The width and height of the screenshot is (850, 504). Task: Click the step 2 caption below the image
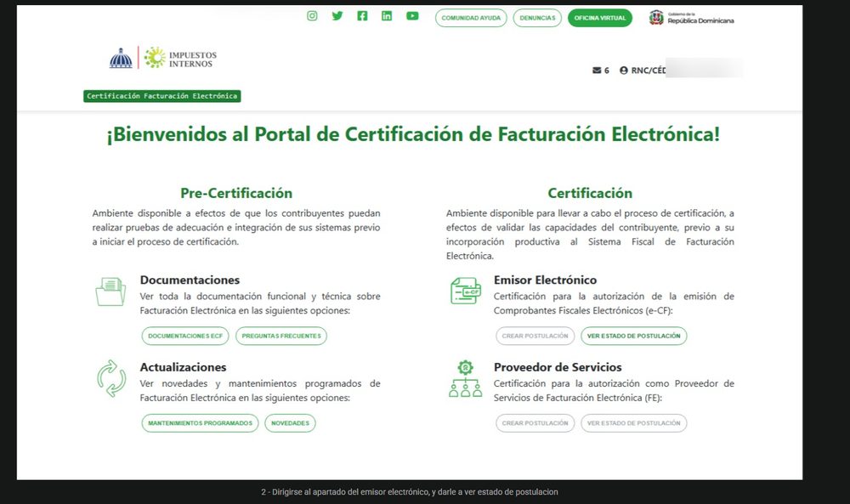click(x=410, y=492)
